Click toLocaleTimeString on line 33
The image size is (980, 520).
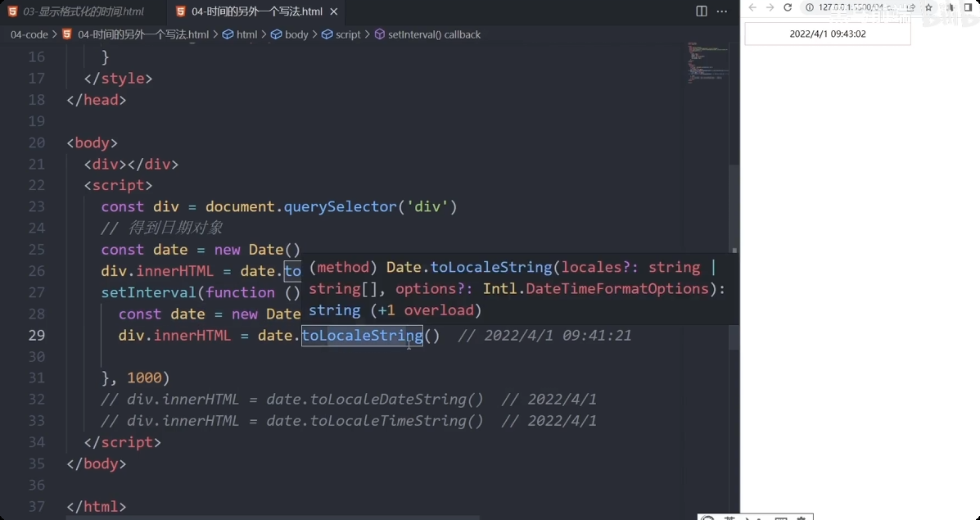tap(388, 421)
